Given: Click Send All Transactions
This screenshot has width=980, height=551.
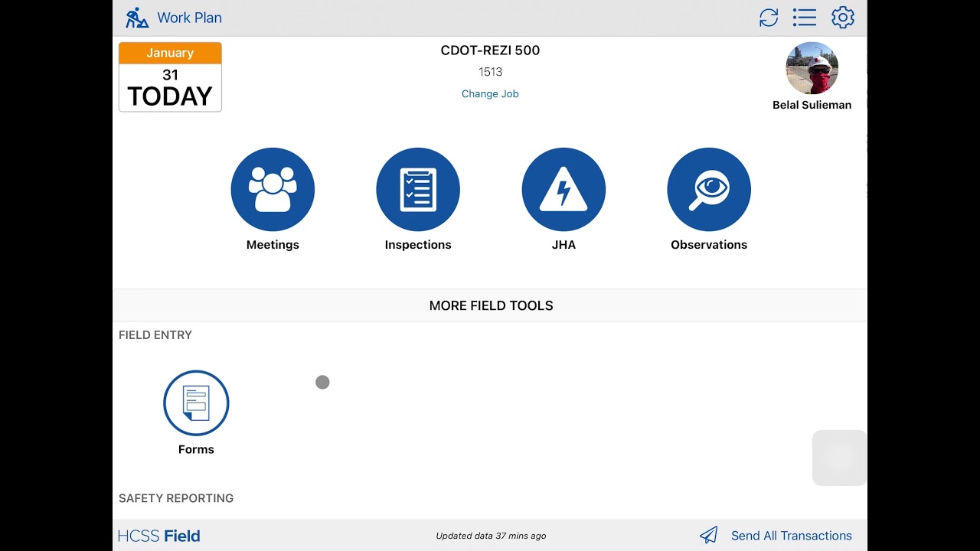Looking at the screenshot, I should (x=791, y=536).
